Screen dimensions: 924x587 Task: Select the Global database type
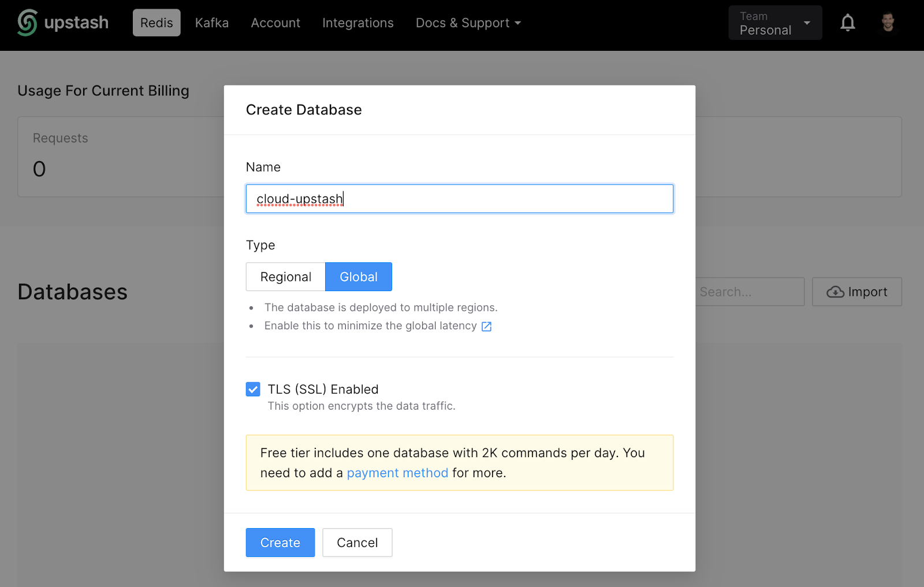tap(358, 277)
